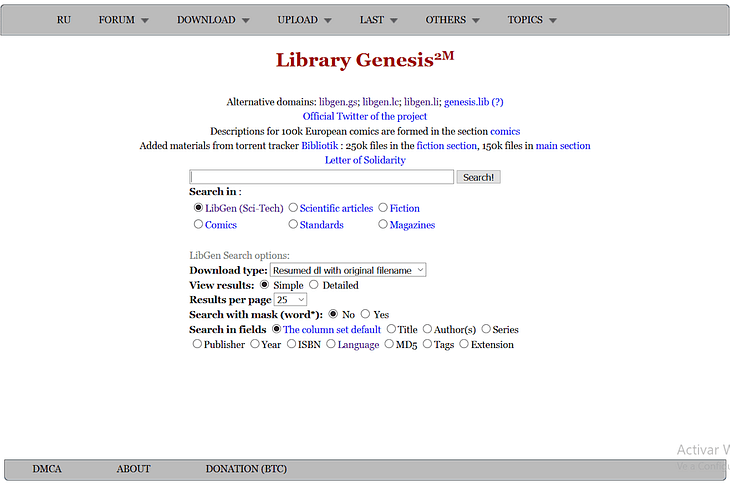Select Scientific articles radio button
This screenshot has width=730, height=485.
293,208
